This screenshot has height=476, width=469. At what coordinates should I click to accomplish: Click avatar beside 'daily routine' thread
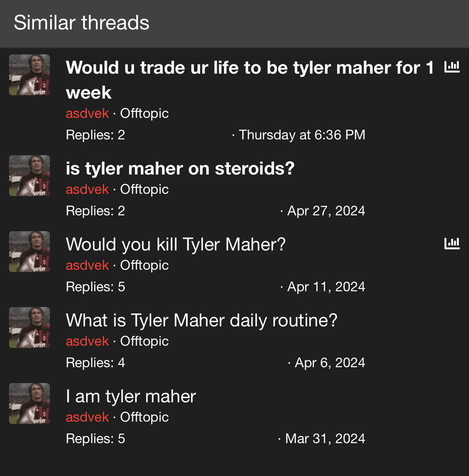(x=29, y=328)
